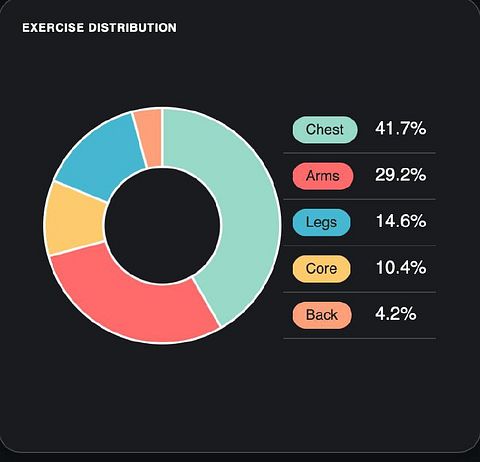This screenshot has height=462, width=480.
Task: Click the divider line below Chest row
Action: click(359, 153)
